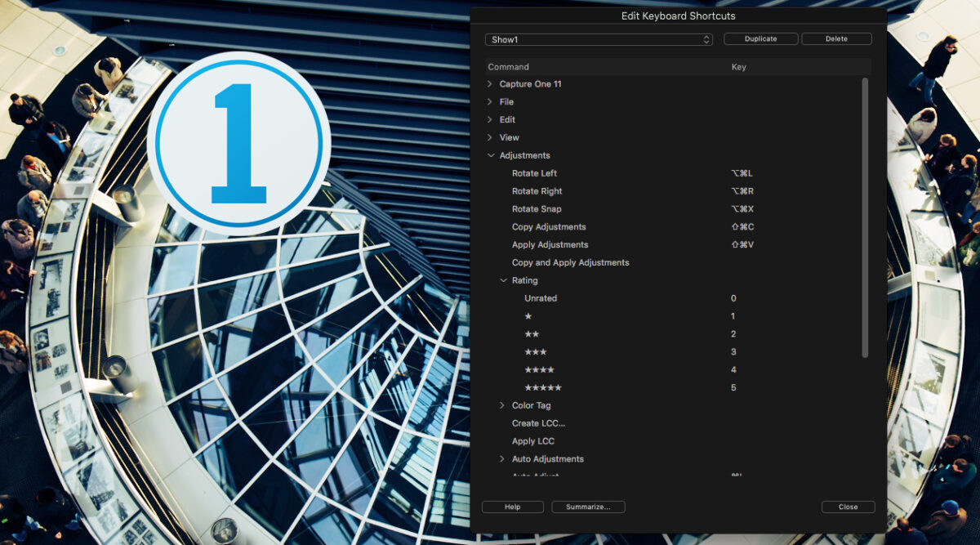This screenshot has width=980, height=545.
Task: Select the one-star rating shortcut row
Action: 525,316
